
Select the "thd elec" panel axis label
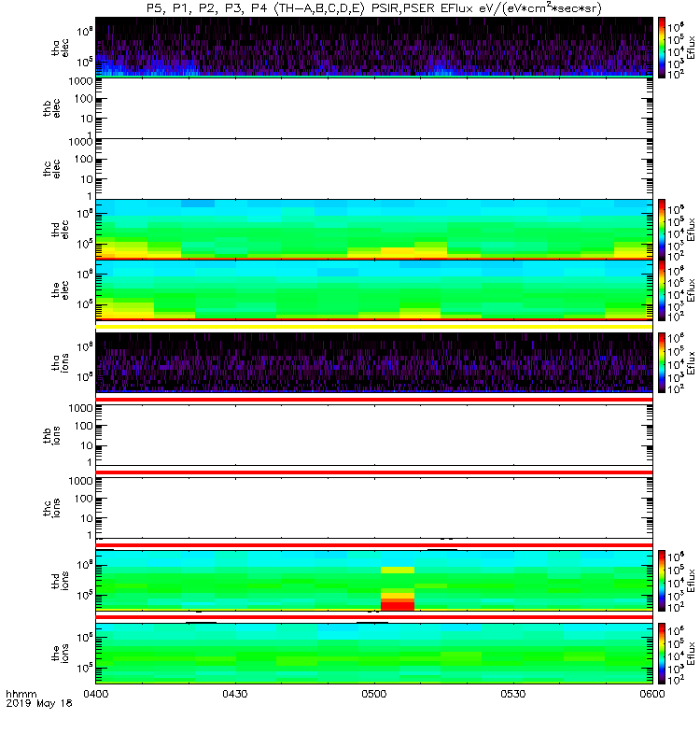[x=60, y=229]
